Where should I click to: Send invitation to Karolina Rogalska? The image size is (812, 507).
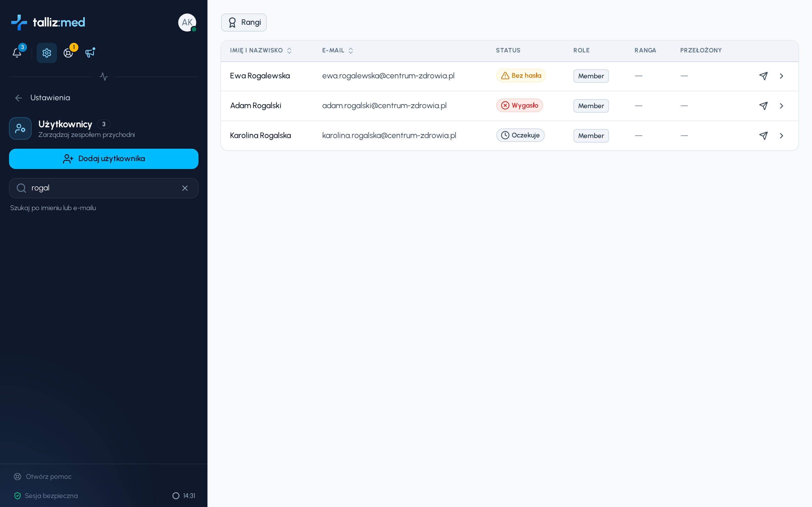click(763, 136)
